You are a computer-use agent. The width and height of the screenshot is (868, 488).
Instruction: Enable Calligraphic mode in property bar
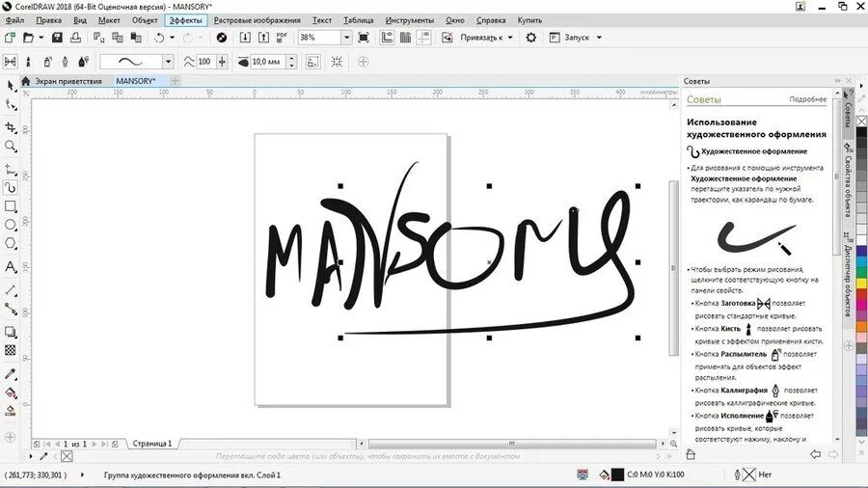65,62
